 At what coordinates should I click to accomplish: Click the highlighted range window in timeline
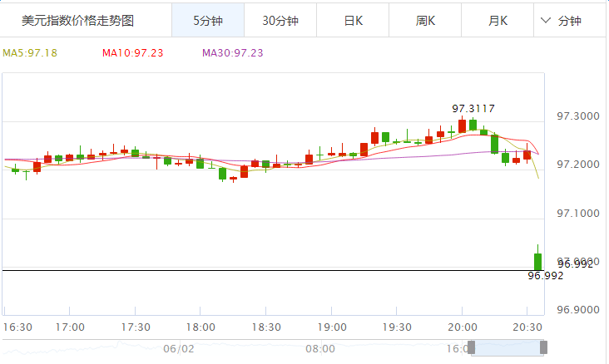[507, 347]
